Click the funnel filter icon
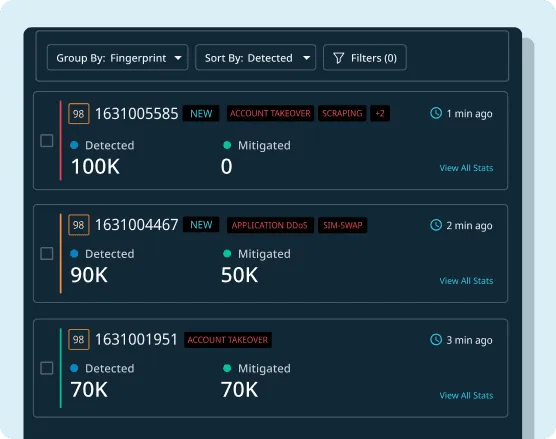The width and height of the screenshot is (556, 439). pyautogui.click(x=339, y=58)
